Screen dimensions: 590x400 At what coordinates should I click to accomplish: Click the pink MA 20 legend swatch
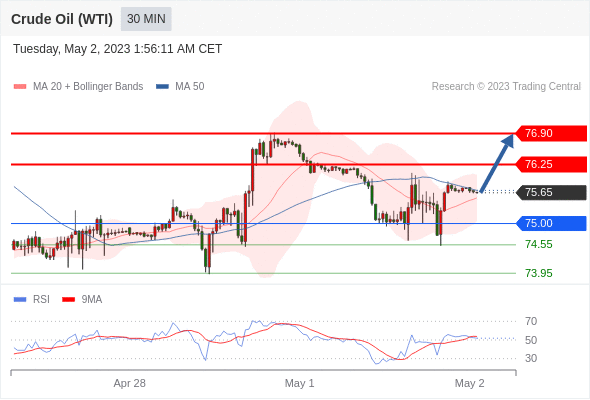(x=20, y=87)
